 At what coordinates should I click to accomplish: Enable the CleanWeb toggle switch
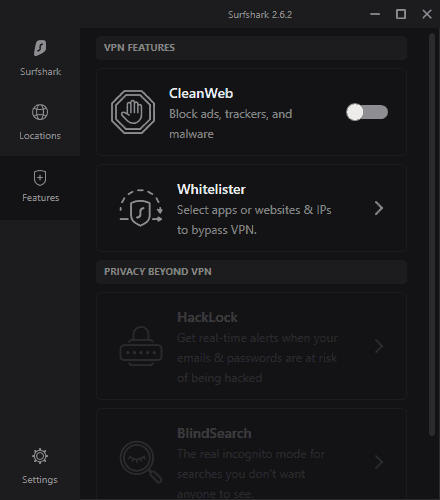pos(367,112)
